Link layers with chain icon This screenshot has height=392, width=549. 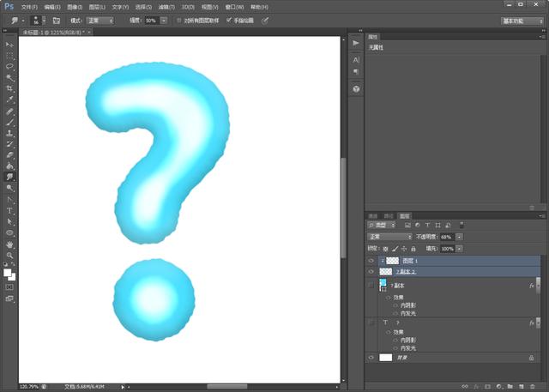[465, 386]
